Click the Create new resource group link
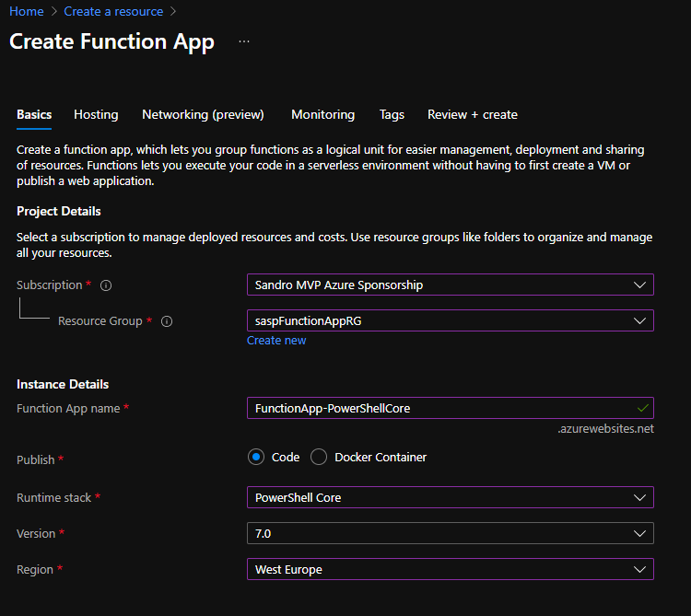 pyautogui.click(x=276, y=341)
